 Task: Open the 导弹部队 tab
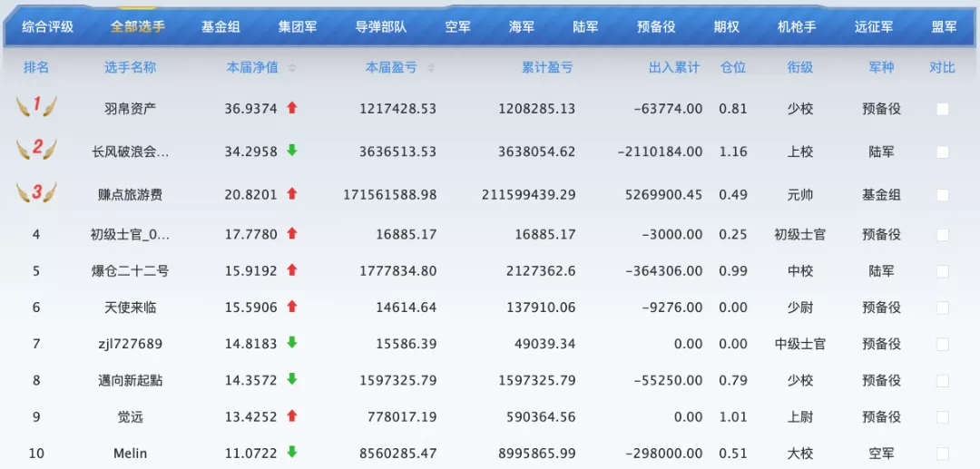(x=381, y=27)
